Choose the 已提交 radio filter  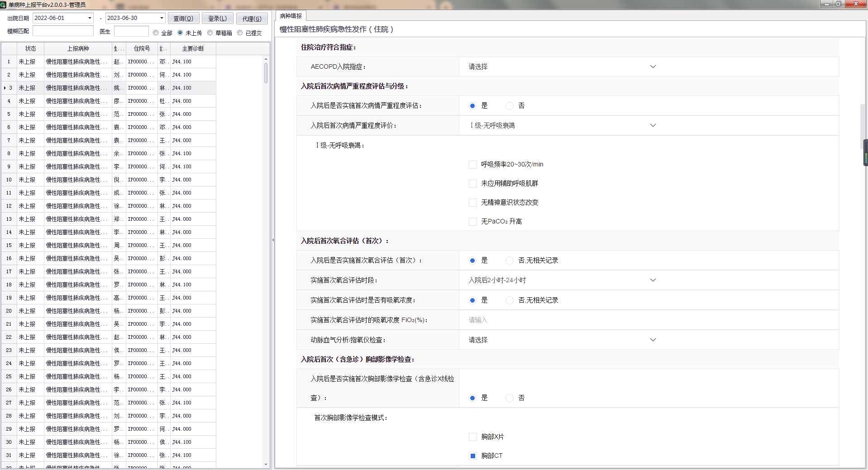click(240, 33)
